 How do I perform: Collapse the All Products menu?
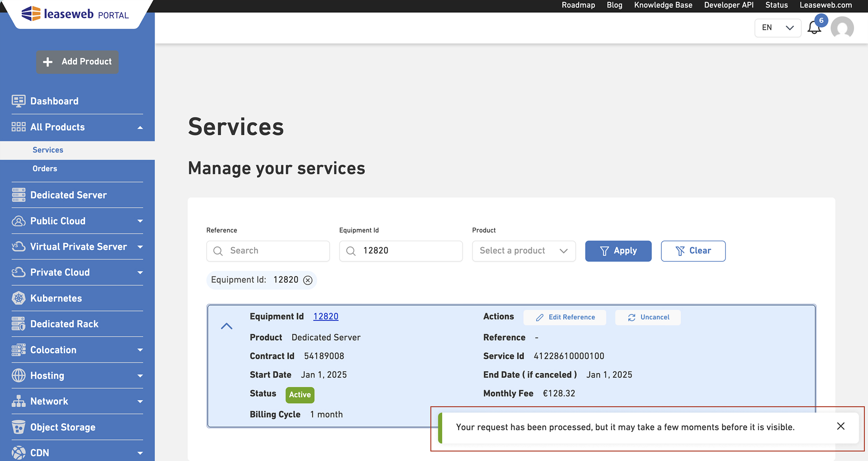tap(140, 128)
